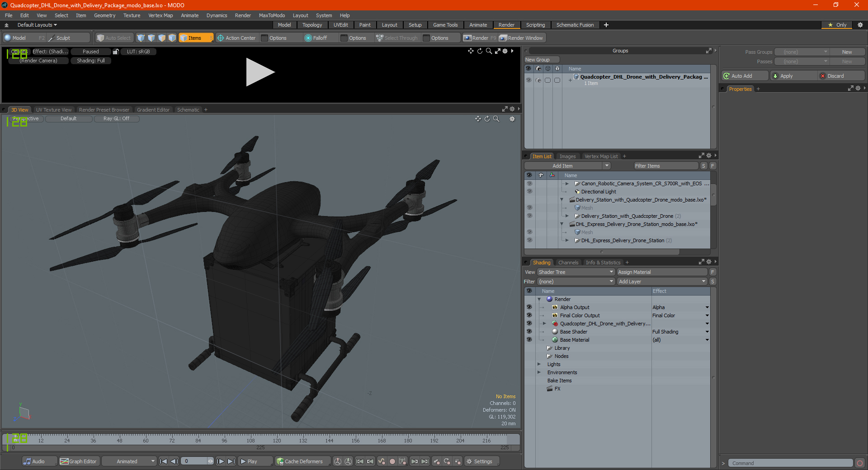The image size is (868, 470).
Task: Click the Auto Add button
Action: coord(745,76)
